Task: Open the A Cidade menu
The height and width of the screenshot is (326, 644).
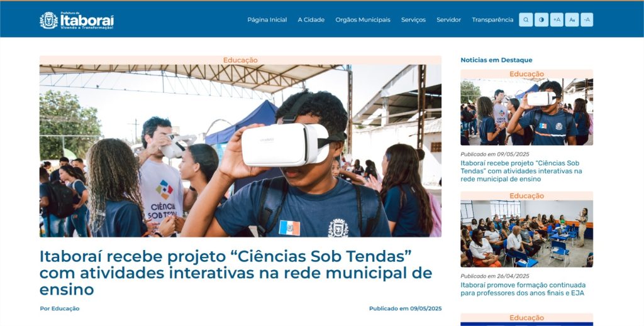Action: [x=311, y=19]
